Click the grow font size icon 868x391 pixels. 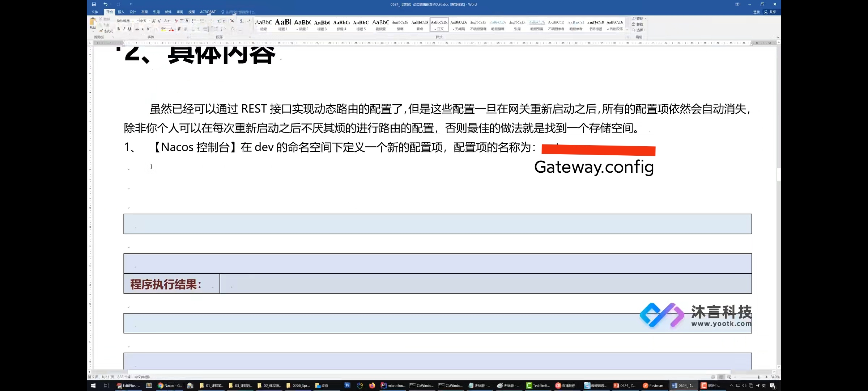[154, 21]
